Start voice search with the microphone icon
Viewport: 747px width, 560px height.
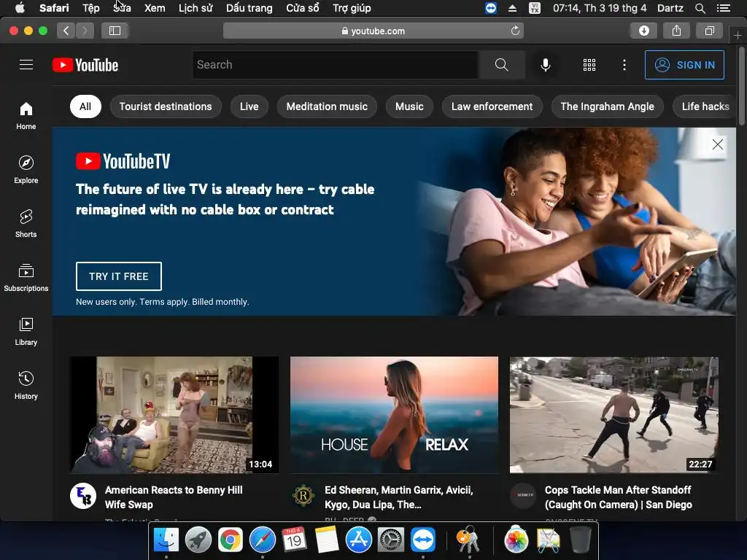pyautogui.click(x=546, y=65)
